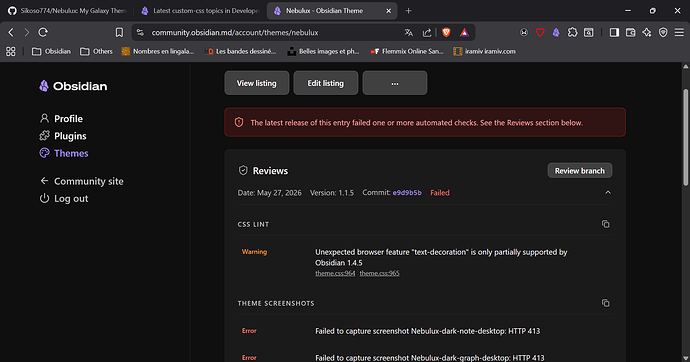Image resolution: width=690 pixels, height=362 pixels.
Task: Click the translate page icon
Action: 409,32
